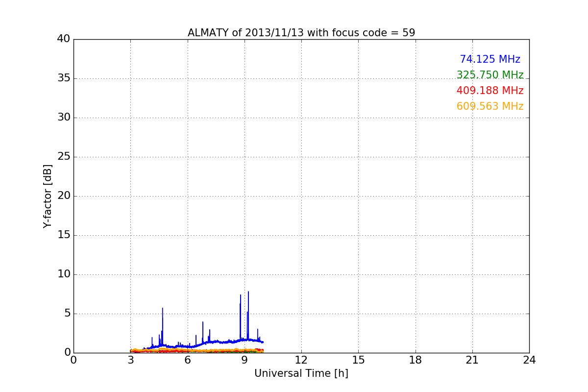Click the x-axis tick label 24
This screenshot has height=392, width=588.
pyautogui.click(x=529, y=360)
